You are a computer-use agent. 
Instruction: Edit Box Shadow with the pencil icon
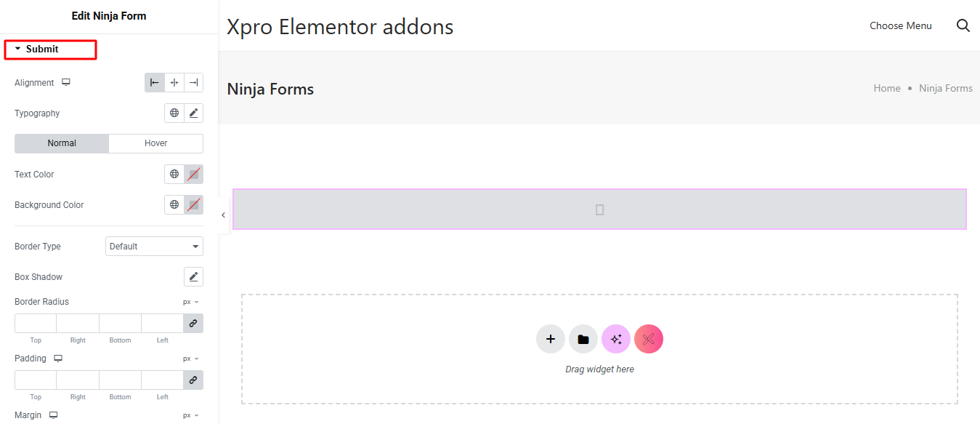coord(193,276)
